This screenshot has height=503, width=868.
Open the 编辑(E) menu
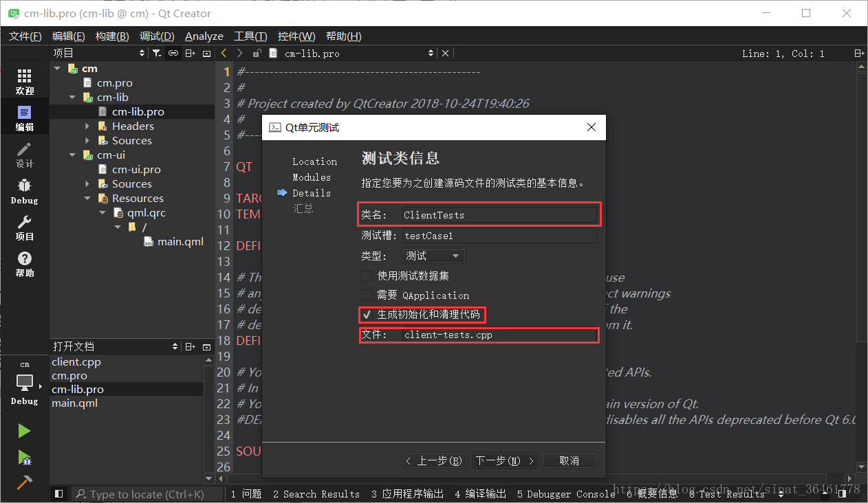(69, 36)
